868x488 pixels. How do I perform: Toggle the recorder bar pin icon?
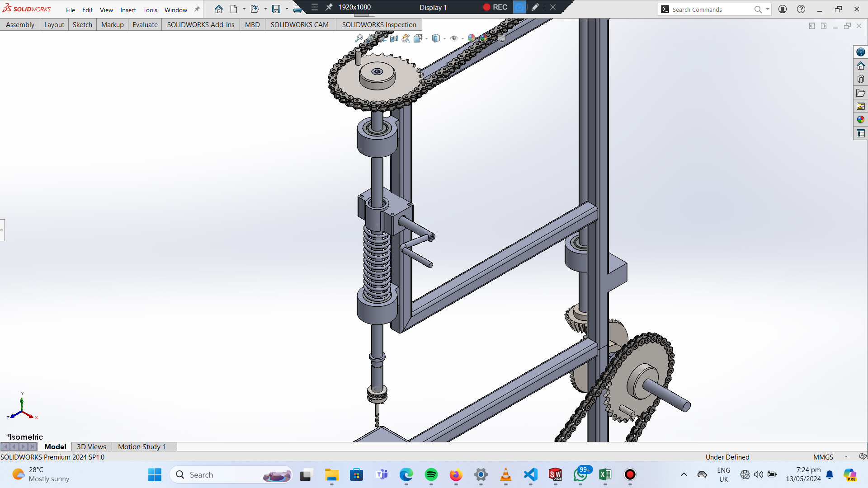coord(329,7)
